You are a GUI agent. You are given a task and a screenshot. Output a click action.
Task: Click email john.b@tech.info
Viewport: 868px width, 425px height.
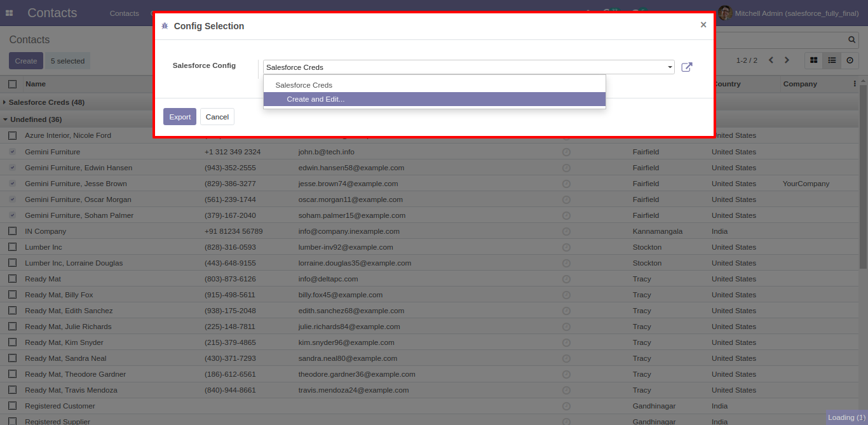(x=327, y=152)
